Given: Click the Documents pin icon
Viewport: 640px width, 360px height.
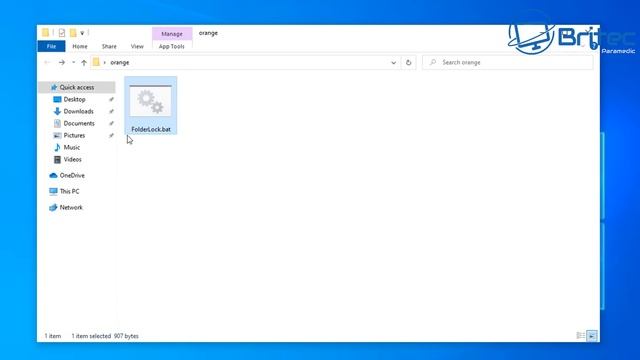Looking at the screenshot, I should [x=111, y=123].
